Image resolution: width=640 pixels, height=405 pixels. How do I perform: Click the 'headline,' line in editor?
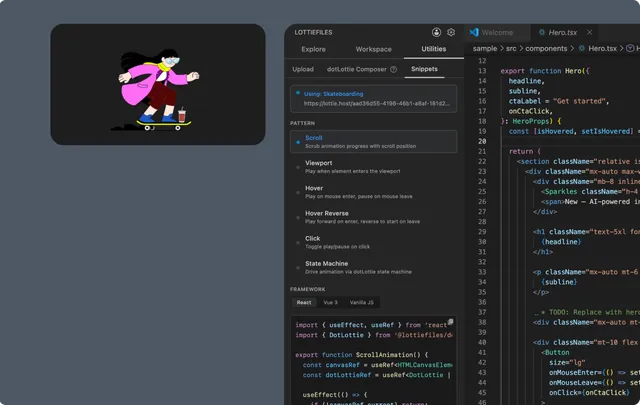pos(527,81)
